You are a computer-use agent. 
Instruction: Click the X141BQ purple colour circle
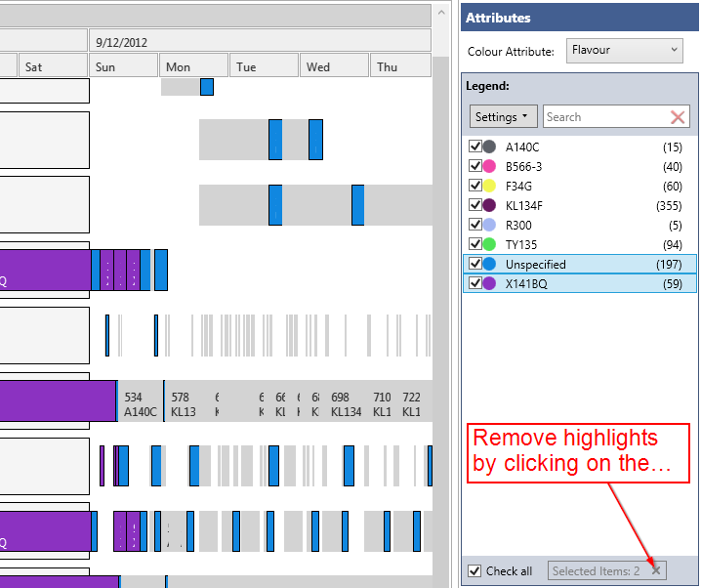pyautogui.click(x=489, y=283)
